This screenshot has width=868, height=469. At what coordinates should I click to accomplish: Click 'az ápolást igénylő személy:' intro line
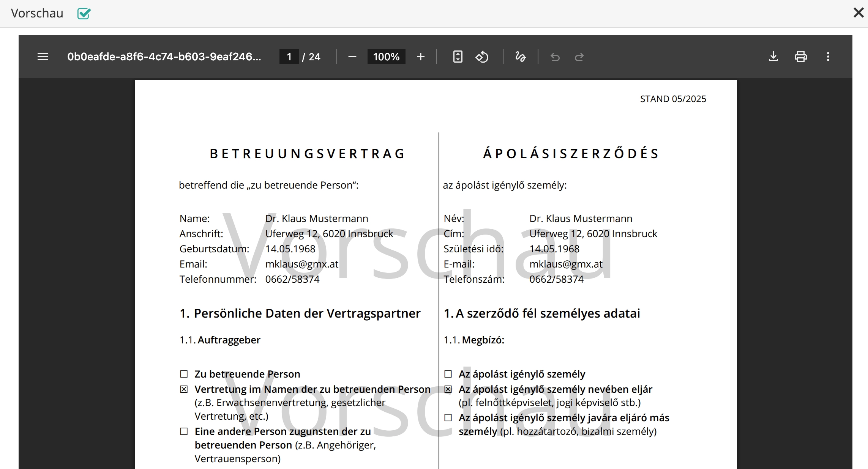pos(505,185)
